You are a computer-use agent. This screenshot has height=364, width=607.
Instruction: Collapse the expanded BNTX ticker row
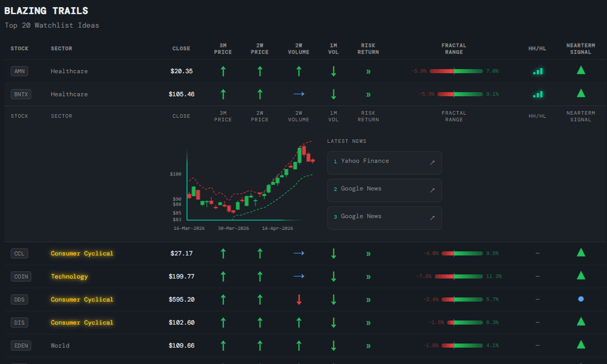click(19, 94)
